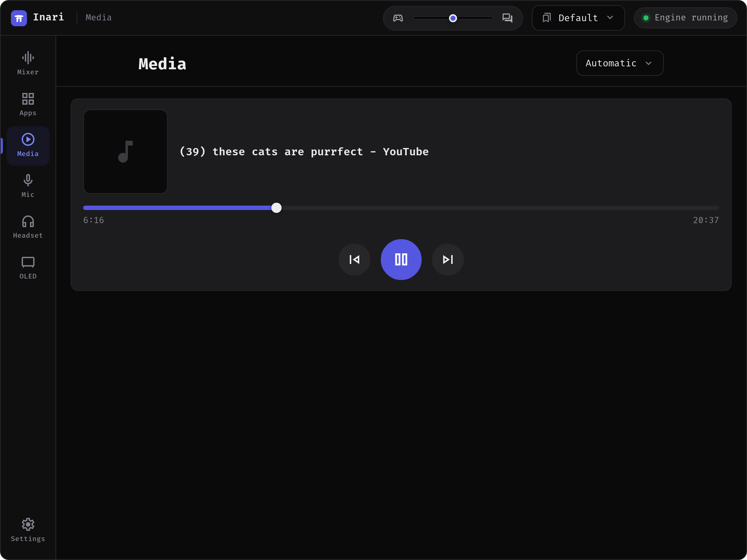
Task: Open the Default profile dropdown
Action: [x=578, y=18]
